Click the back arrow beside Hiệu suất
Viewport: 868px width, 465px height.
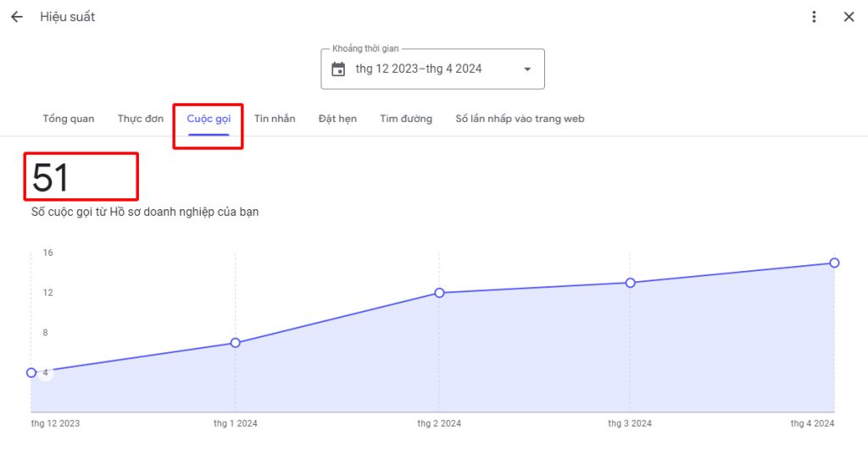pyautogui.click(x=17, y=17)
